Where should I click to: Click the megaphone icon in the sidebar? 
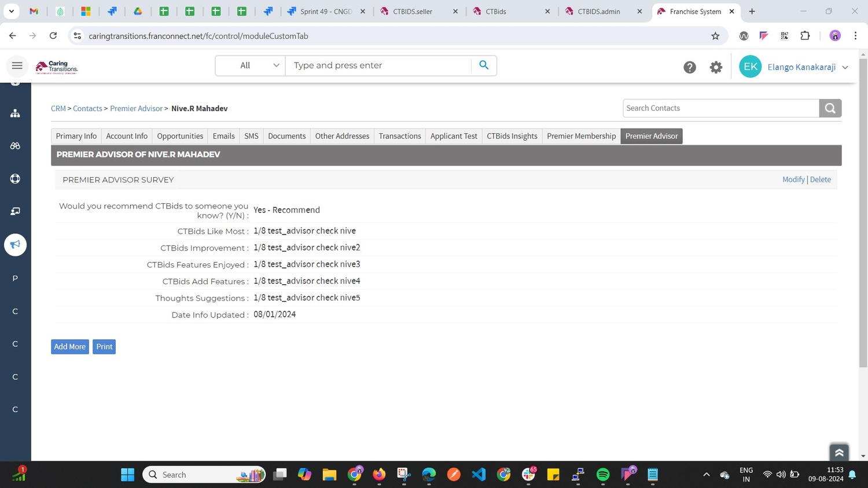15,245
